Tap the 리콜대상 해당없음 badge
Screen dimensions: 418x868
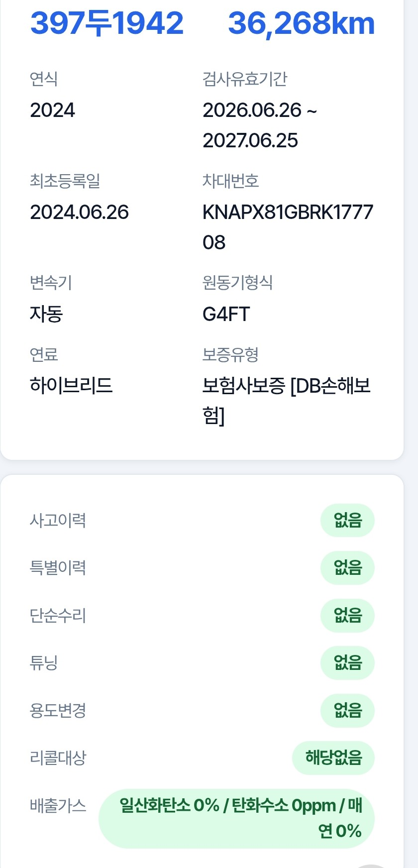tap(333, 758)
